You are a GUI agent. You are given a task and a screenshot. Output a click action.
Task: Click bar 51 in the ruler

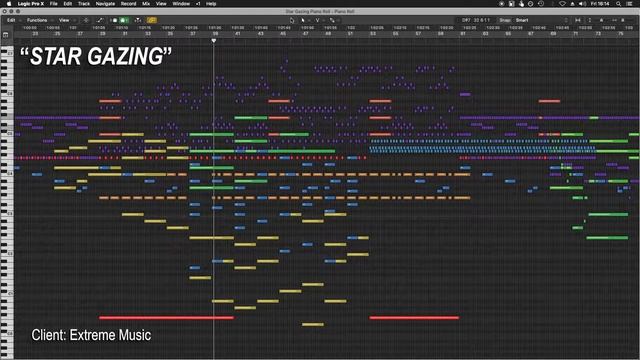350,34
